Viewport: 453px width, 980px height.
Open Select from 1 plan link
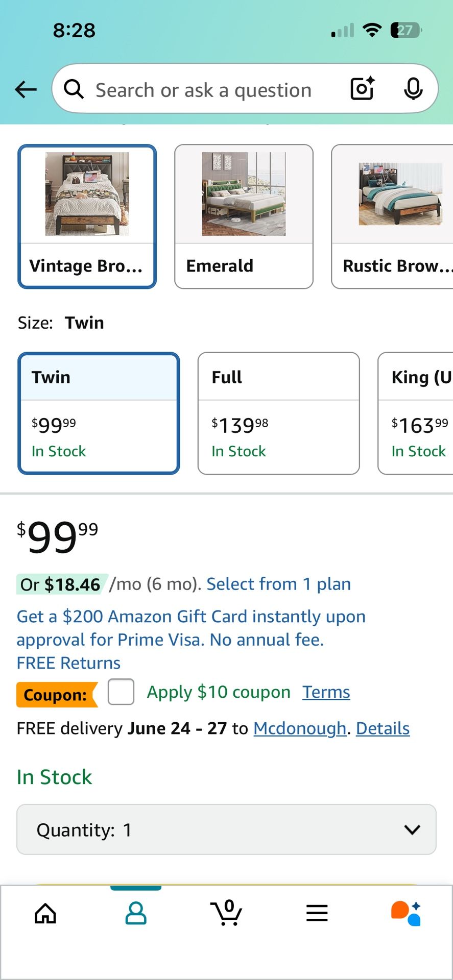tap(278, 584)
